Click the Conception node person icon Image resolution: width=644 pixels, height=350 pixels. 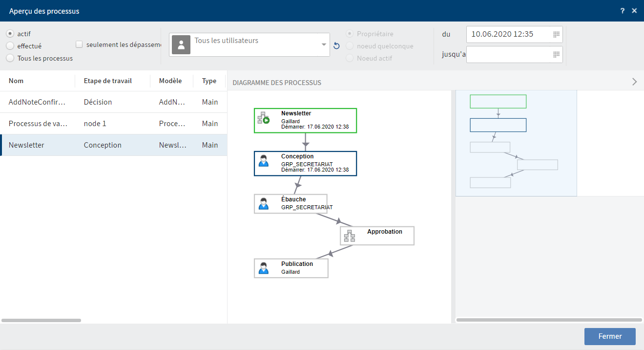coord(264,161)
